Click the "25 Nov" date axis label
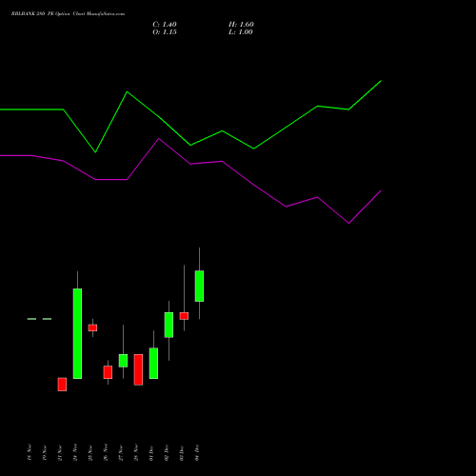The height and width of the screenshot is (476, 476). (x=90, y=452)
